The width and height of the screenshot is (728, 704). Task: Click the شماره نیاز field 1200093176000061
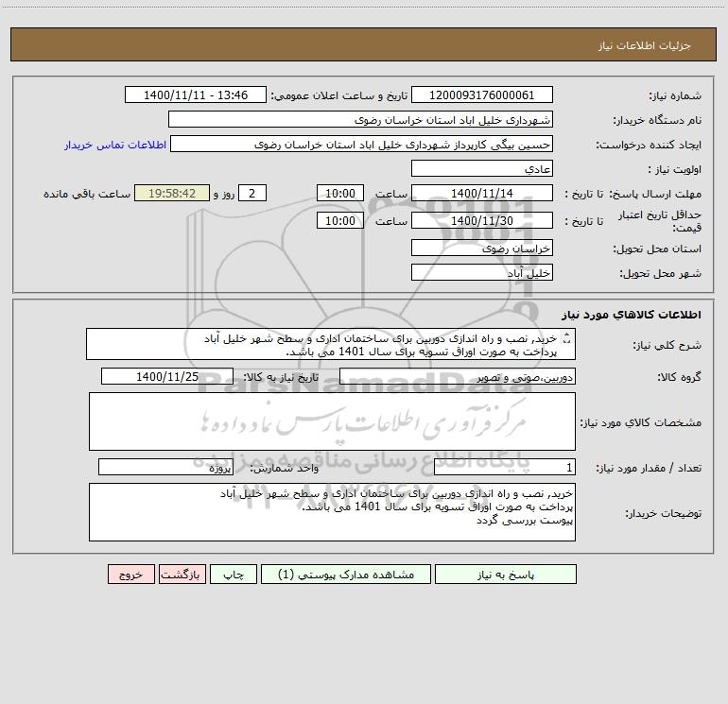tap(482, 95)
